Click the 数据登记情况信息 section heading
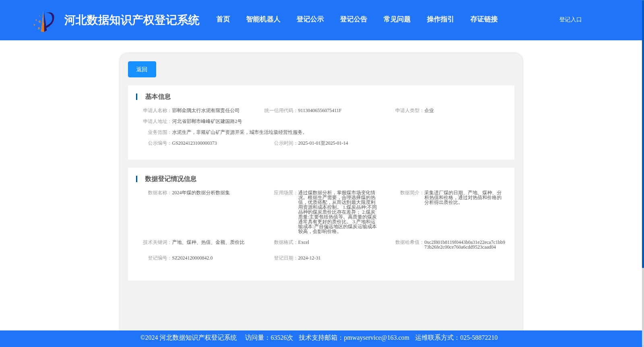644x347 pixels. [171, 179]
